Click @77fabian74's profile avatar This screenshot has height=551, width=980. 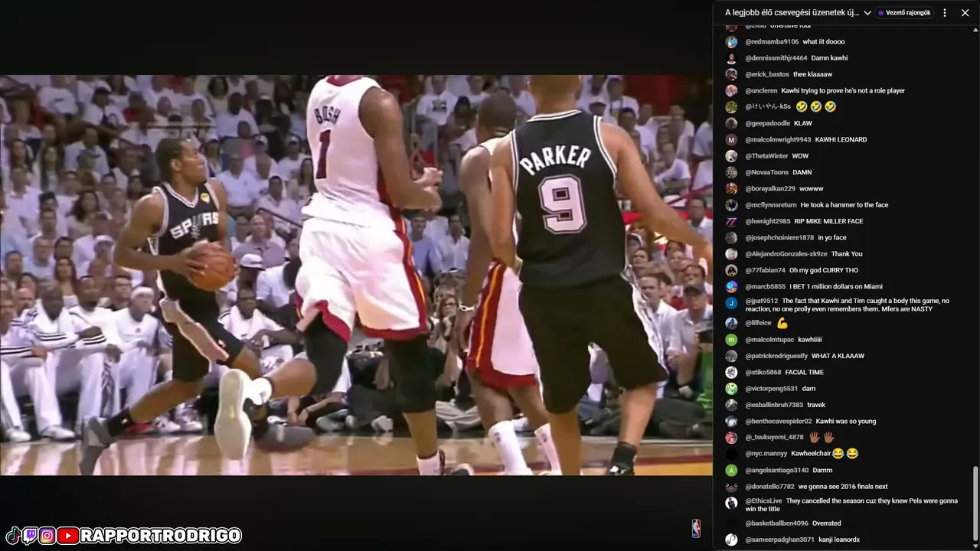click(731, 270)
